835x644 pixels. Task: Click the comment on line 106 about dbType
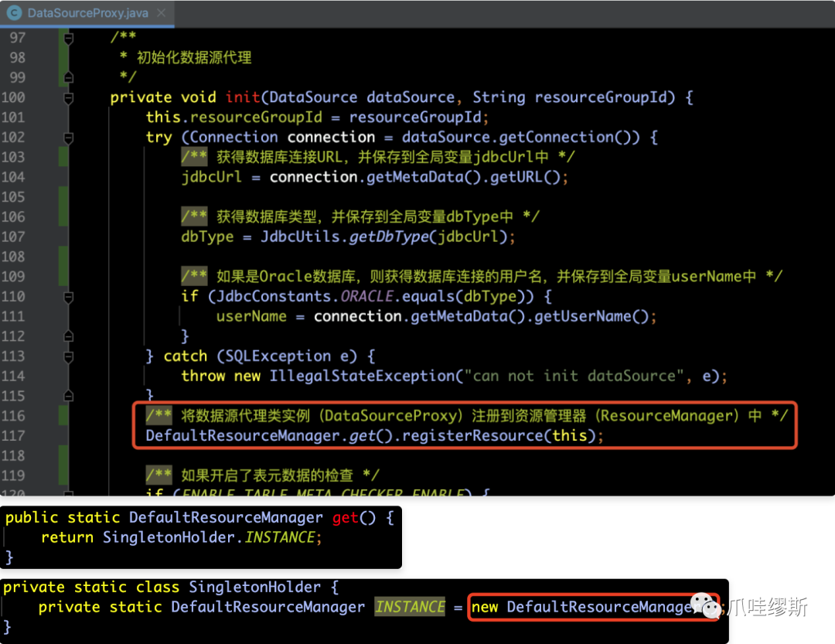click(360, 216)
